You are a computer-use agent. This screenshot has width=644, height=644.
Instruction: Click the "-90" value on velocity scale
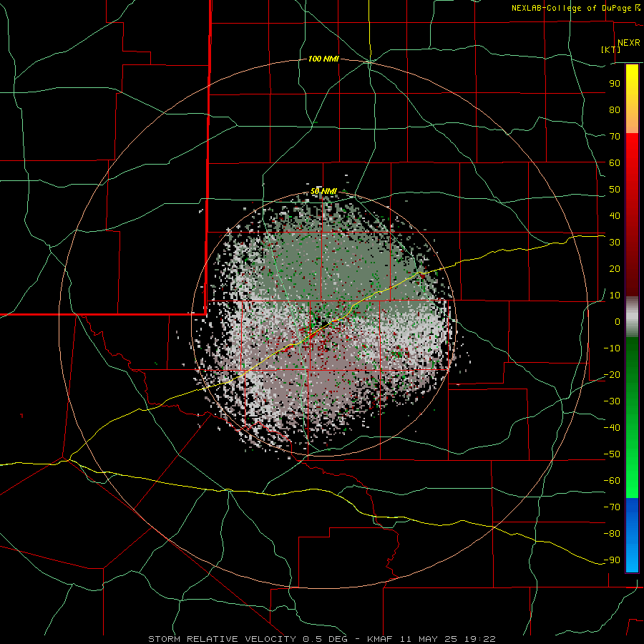pos(613,560)
